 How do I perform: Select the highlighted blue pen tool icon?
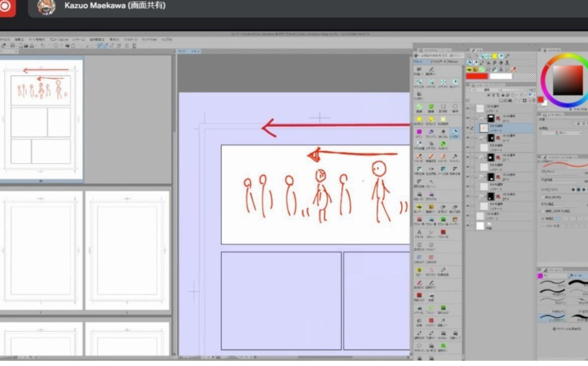(455, 132)
